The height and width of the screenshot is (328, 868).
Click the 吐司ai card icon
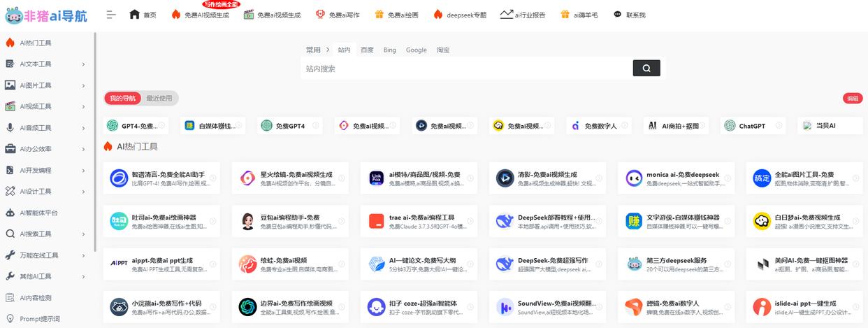click(x=119, y=222)
